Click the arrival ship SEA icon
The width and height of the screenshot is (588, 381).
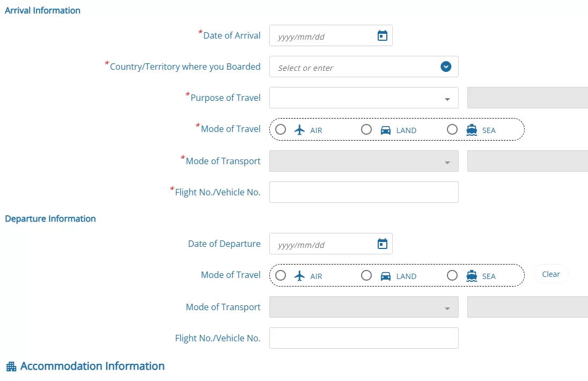pos(472,130)
